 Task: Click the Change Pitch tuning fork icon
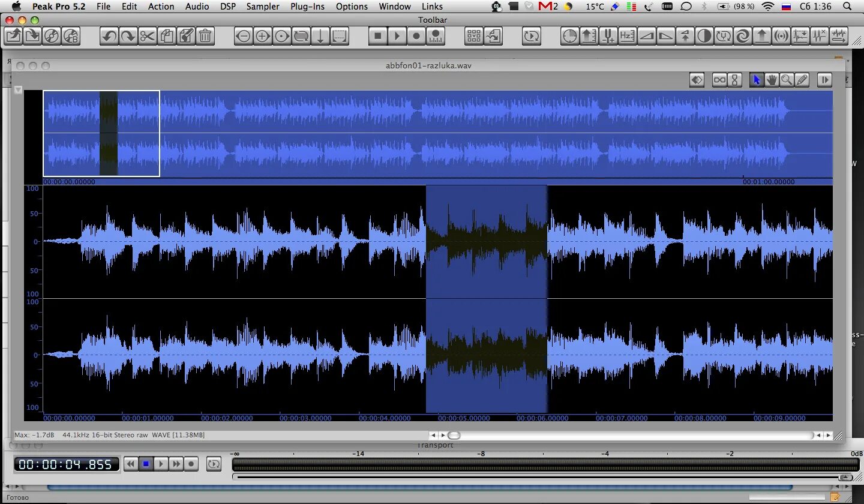[x=608, y=36]
